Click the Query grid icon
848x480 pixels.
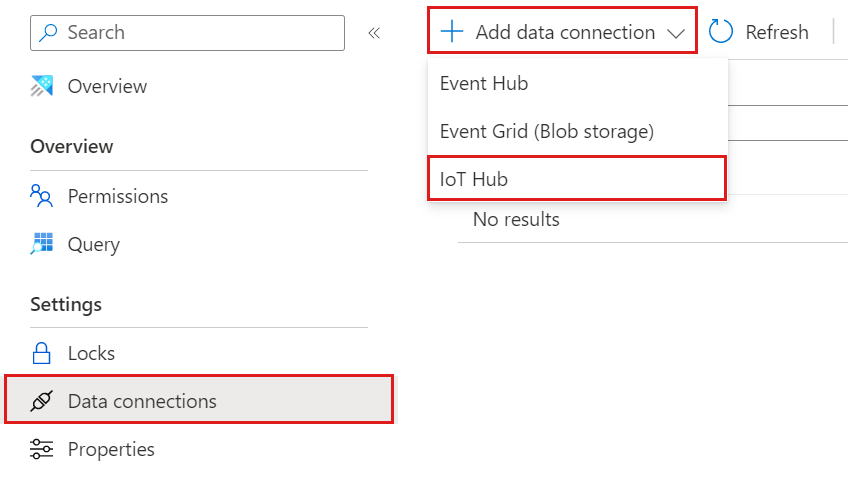(41, 244)
